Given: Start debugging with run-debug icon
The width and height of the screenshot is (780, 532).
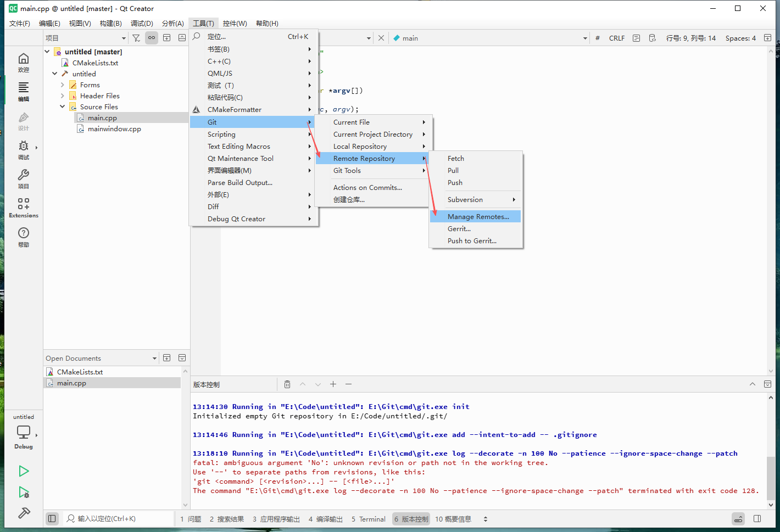Looking at the screenshot, I should (24, 492).
